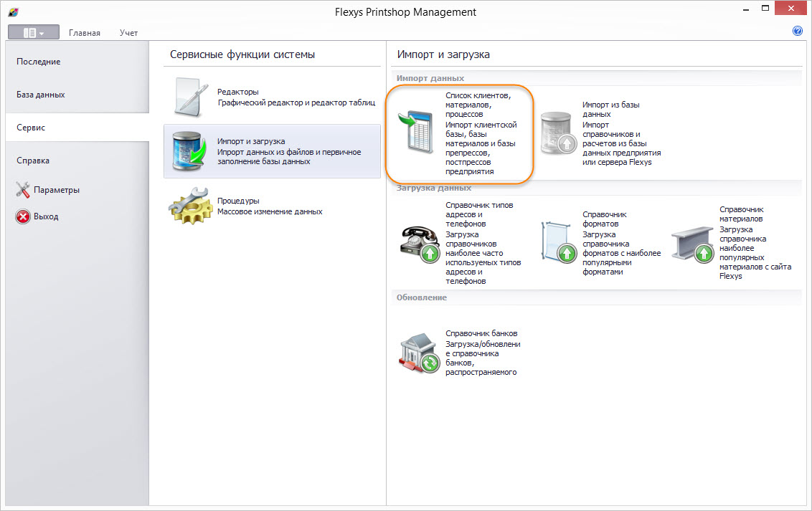
Task: Click the Редакторы pen and paper icon
Action: coord(191,97)
